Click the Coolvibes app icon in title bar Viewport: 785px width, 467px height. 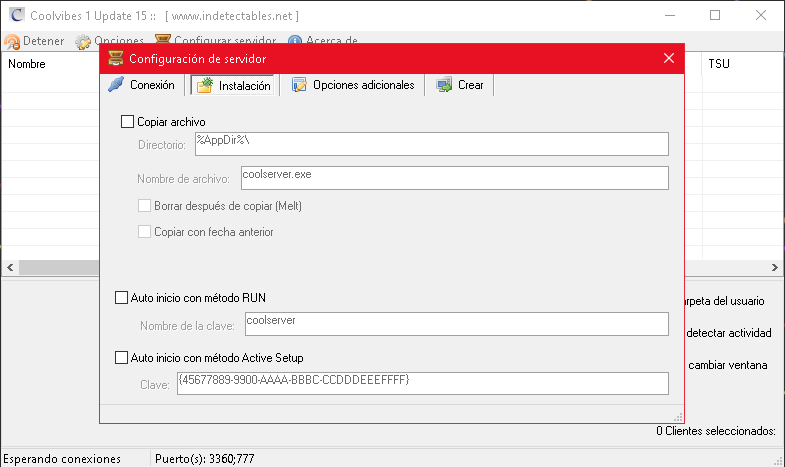click(12, 16)
